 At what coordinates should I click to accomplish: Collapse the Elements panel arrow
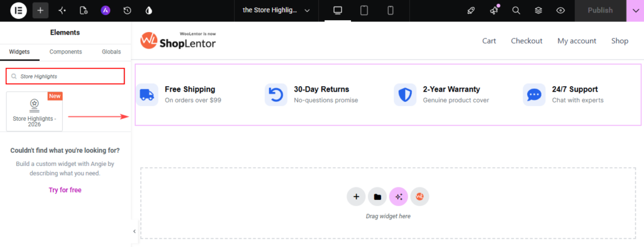pos(135,231)
